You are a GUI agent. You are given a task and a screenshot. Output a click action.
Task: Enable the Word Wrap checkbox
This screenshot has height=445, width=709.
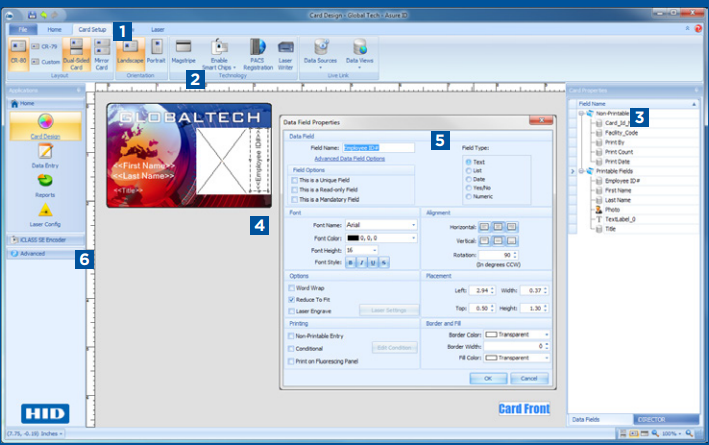292,288
